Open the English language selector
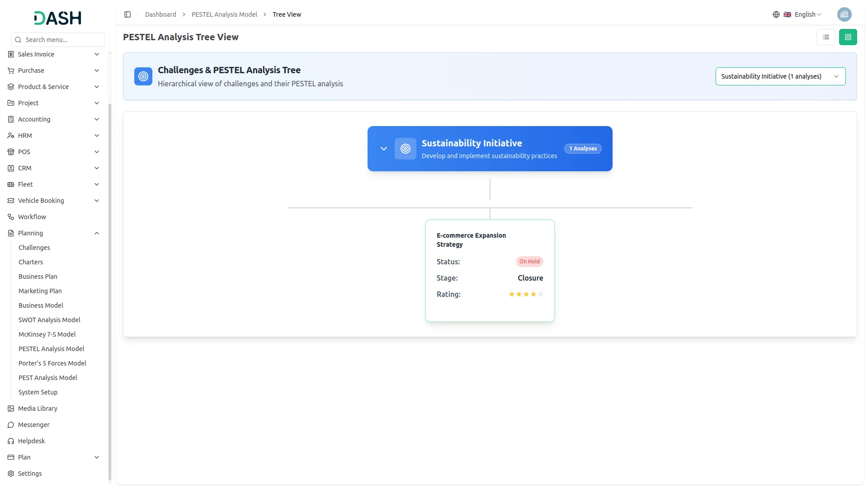The height and width of the screenshot is (488, 868). [x=807, y=14]
